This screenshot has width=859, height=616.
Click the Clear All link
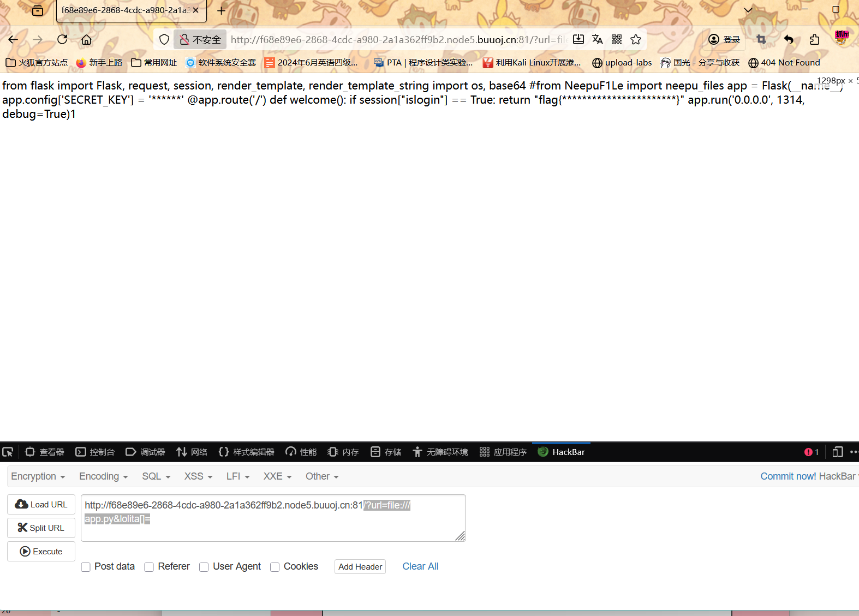click(x=420, y=566)
